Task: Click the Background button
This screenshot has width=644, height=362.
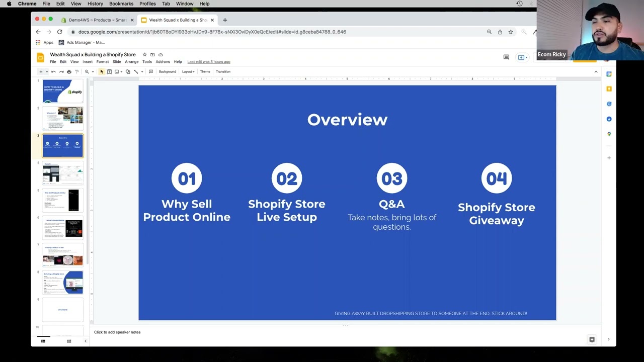Action: click(x=168, y=72)
